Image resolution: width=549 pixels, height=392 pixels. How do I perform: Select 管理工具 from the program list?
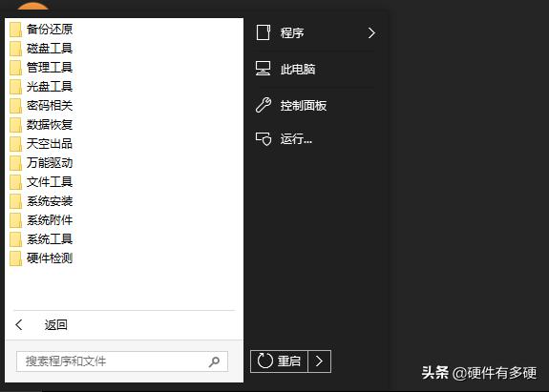click(x=50, y=68)
